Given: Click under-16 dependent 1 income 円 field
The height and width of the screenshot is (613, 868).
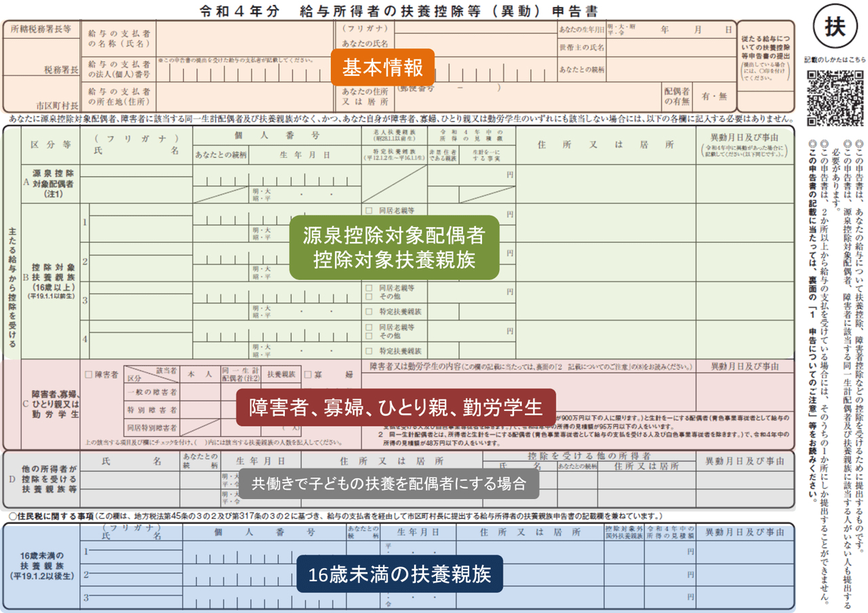Looking at the screenshot, I should 669,552.
